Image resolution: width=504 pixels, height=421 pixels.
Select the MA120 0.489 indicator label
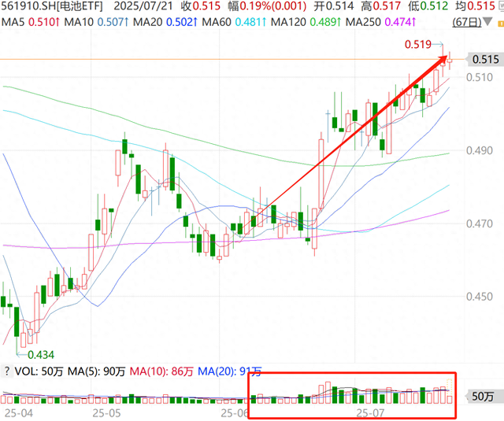click(306, 22)
